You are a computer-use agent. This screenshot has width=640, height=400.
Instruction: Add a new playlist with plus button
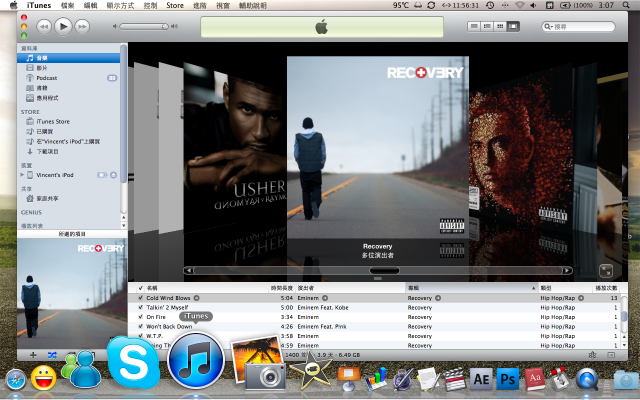point(33,355)
